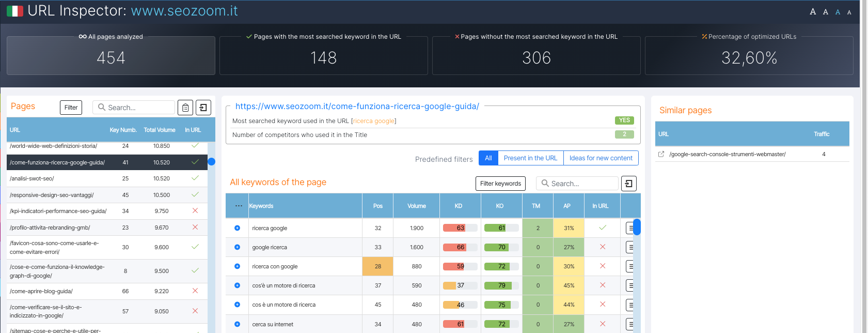Click the export icon in Pages panel
The width and height of the screenshot is (868, 333).
coord(203,108)
